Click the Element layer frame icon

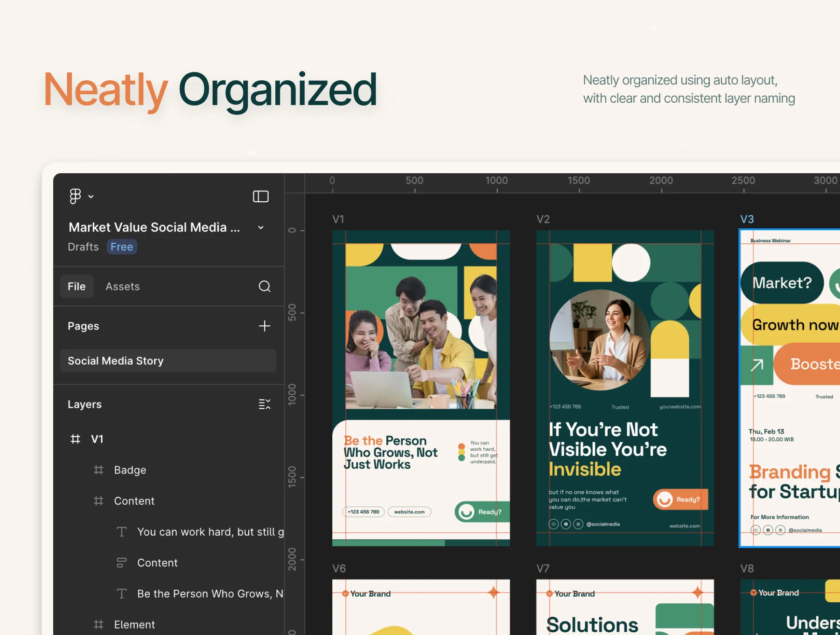98,624
